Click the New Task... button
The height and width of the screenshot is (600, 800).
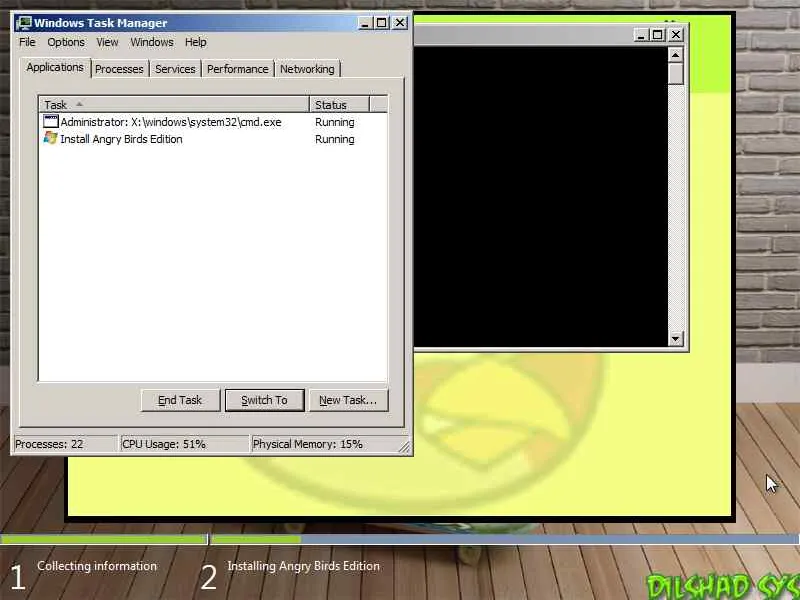tap(348, 400)
